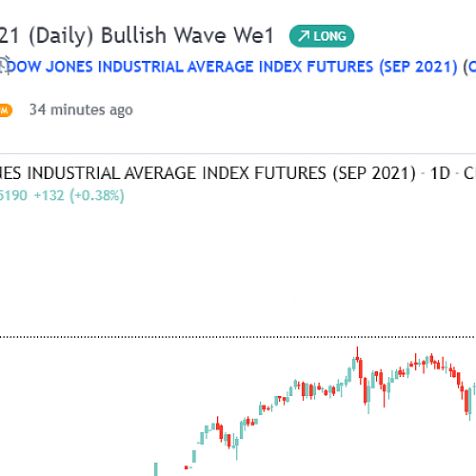This screenshot has height=476, width=476.
Task: Click the rightmost green candle on chart
Action: coord(474,388)
